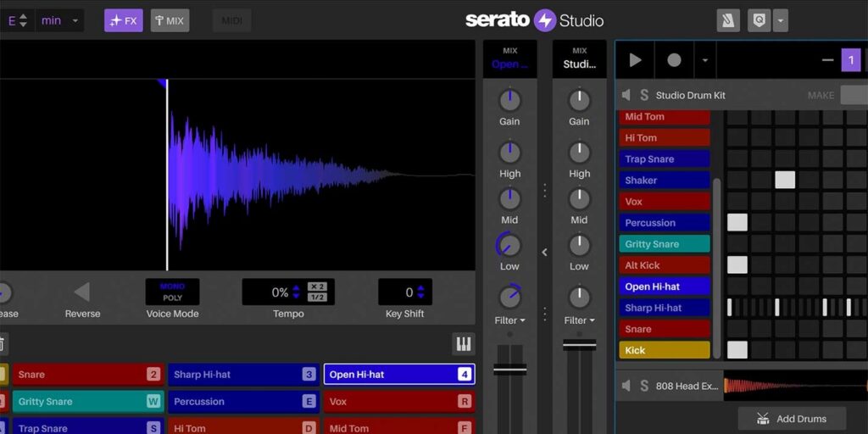This screenshot has height=434, width=868.
Task: Toggle the first Percussion step
Action: [x=737, y=223]
